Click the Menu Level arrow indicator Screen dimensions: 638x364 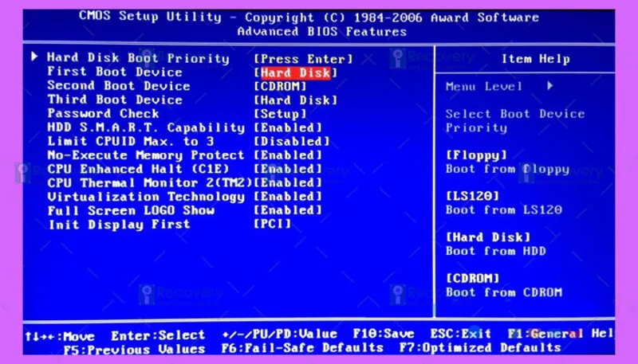(549, 86)
